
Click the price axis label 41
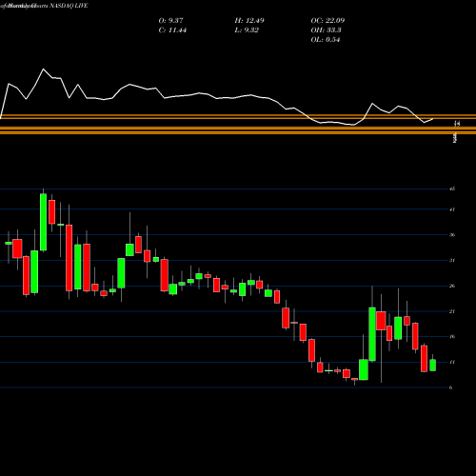[x=452, y=209]
